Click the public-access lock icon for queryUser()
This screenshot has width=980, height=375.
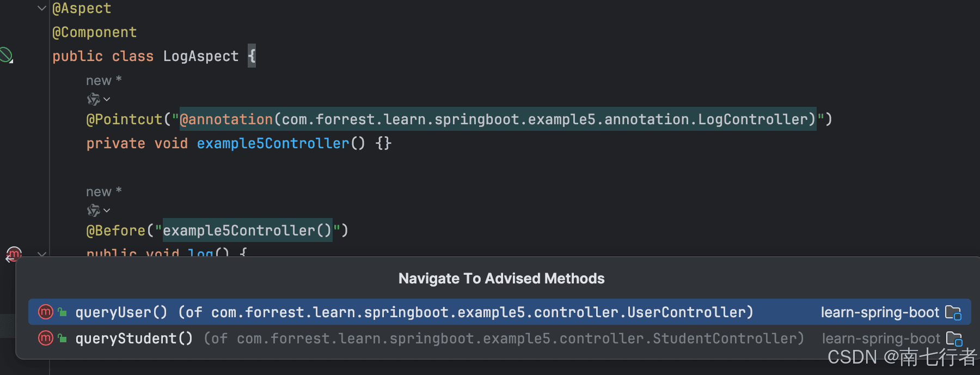tap(63, 312)
